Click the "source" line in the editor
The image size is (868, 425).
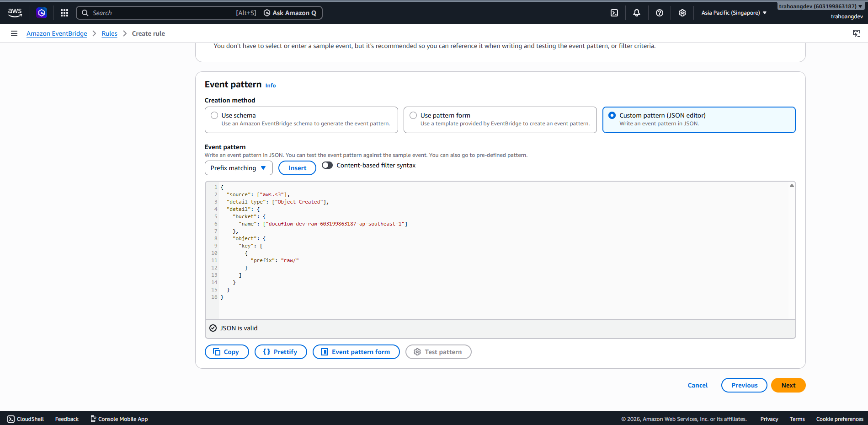tap(258, 194)
